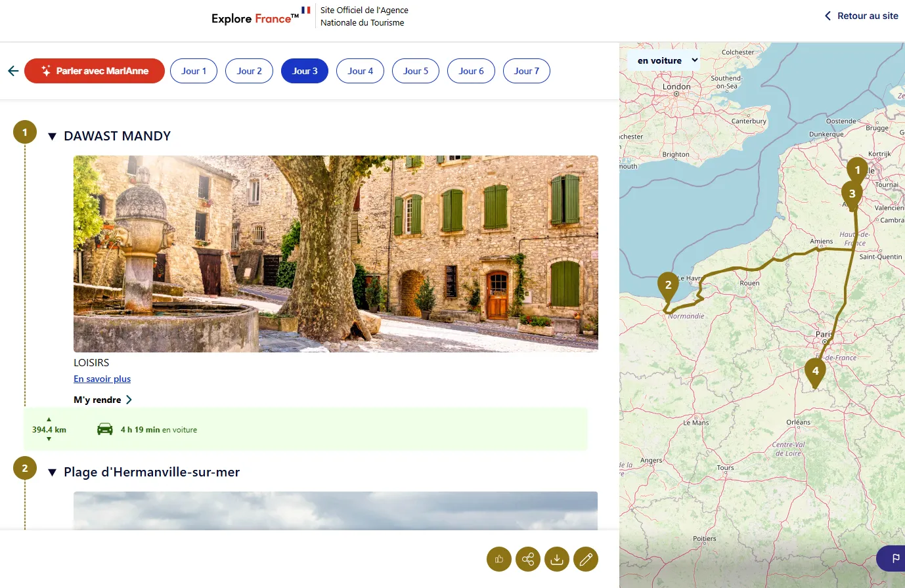Click the Retour au site link
This screenshot has width=905, height=588.
861,16
